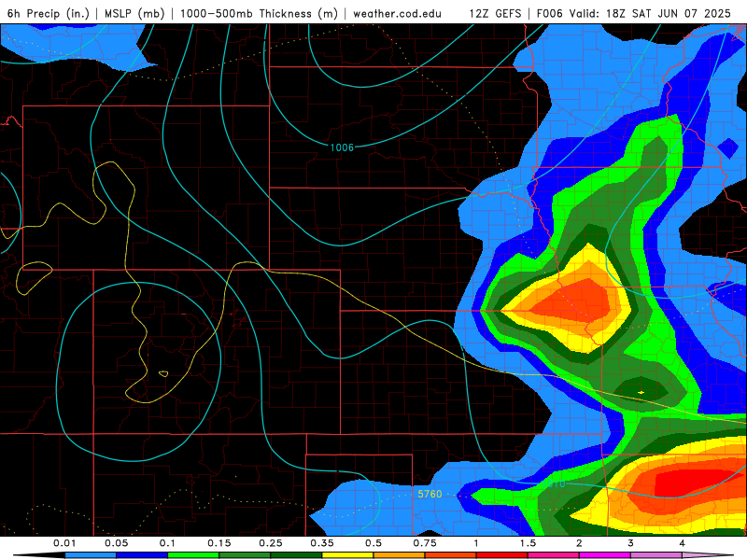Click the '0.25' legend value
747x560 pixels.
[x=271, y=543]
